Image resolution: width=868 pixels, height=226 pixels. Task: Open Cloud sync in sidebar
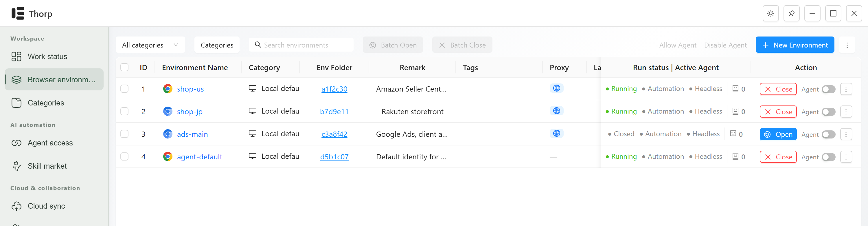click(54, 206)
